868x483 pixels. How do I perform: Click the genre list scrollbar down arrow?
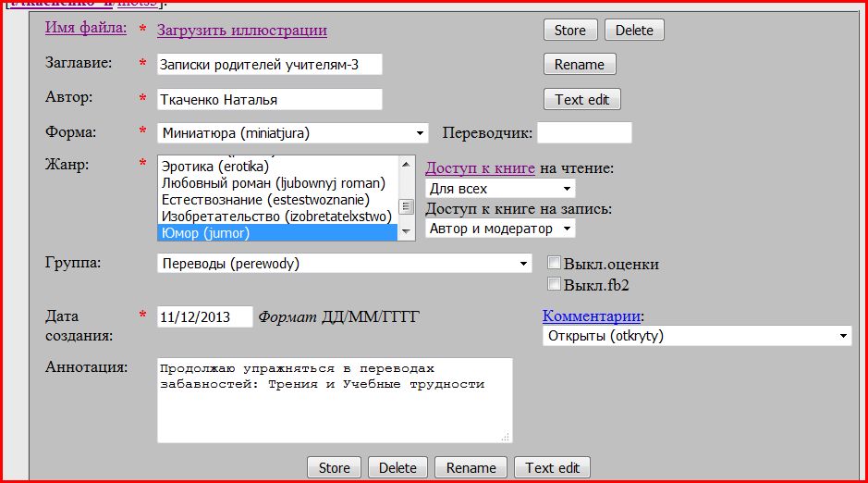tap(407, 233)
